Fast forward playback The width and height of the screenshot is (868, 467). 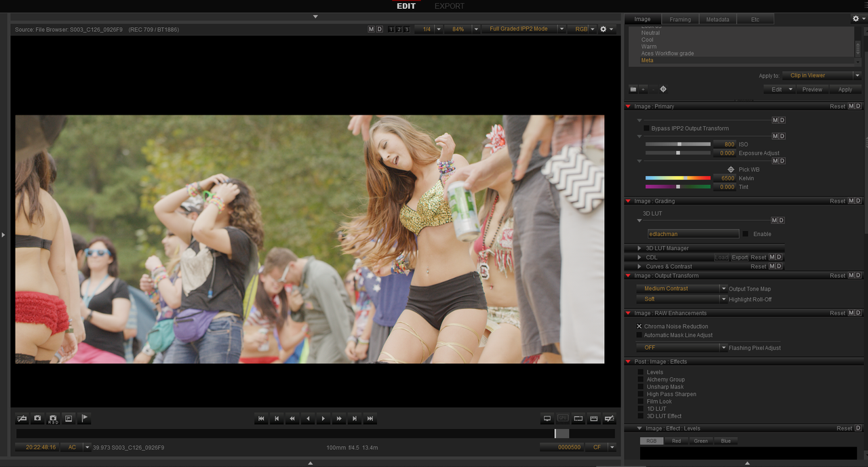(x=339, y=419)
